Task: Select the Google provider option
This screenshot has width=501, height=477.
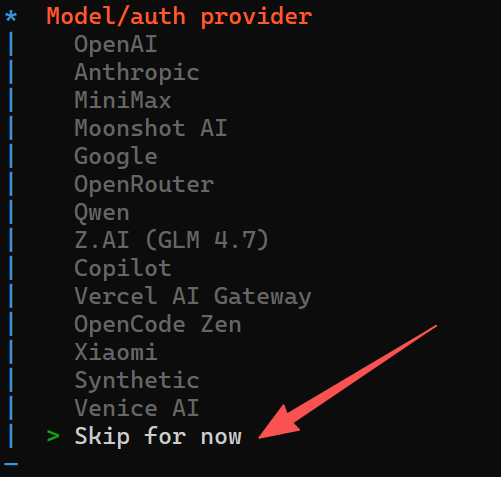Action: point(116,157)
